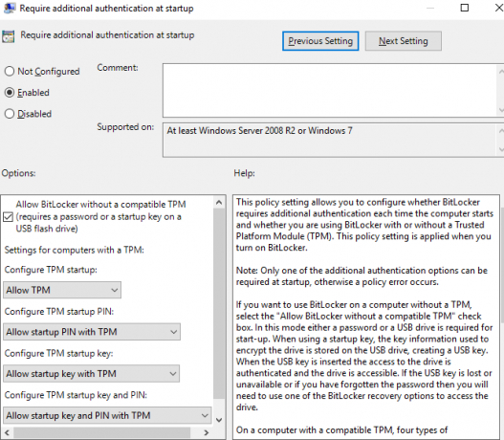Go to the Previous Setting
The width and height of the screenshot is (504, 440).
click(320, 41)
